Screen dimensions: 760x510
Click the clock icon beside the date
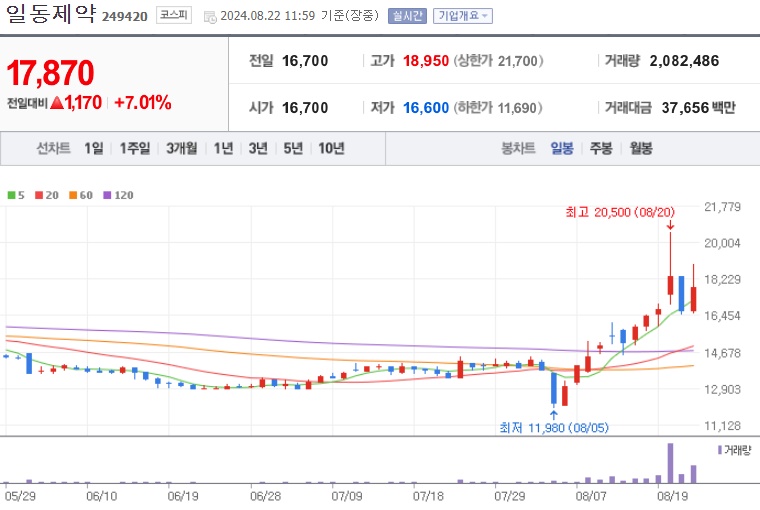(x=210, y=17)
